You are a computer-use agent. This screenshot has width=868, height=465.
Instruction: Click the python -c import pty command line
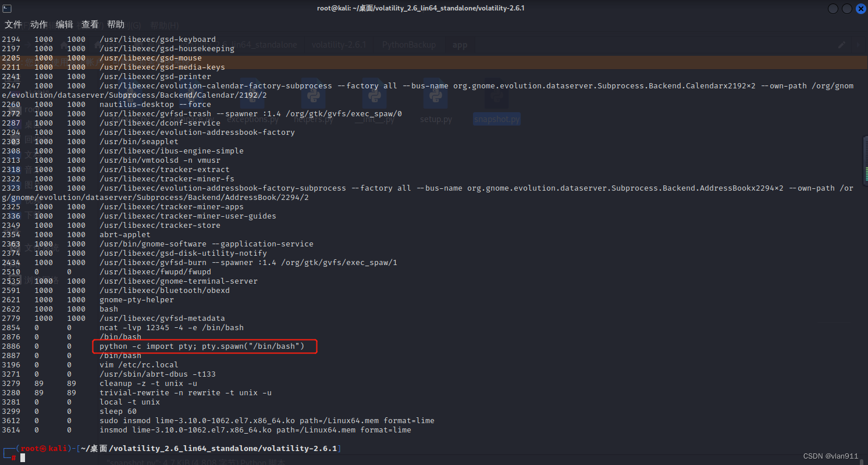tap(202, 346)
